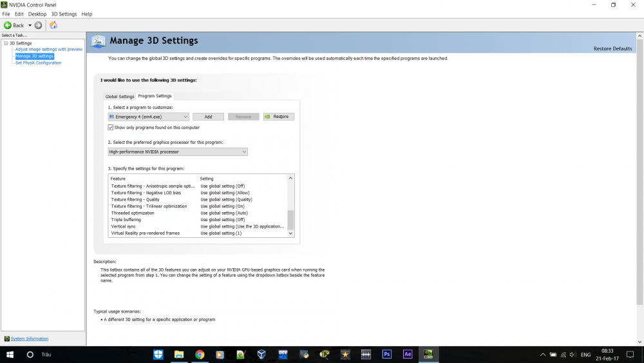Click the Add button
This screenshot has height=363, width=644.
click(x=208, y=117)
